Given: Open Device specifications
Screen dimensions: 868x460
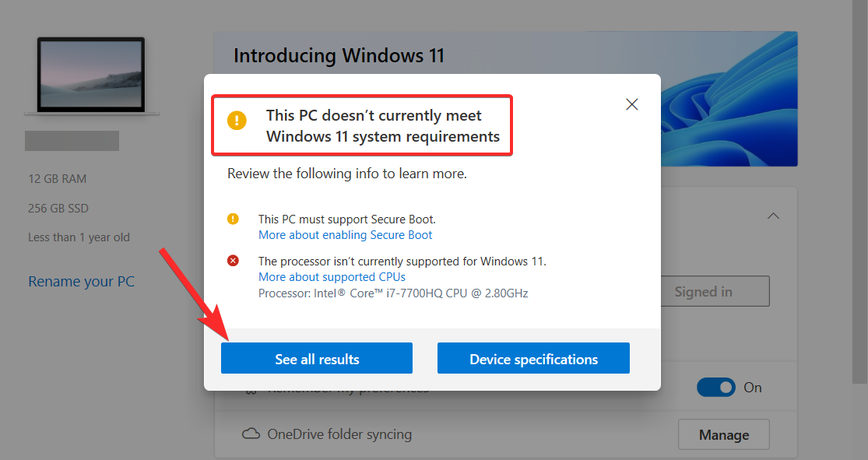Looking at the screenshot, I should (x=533, y=358).
